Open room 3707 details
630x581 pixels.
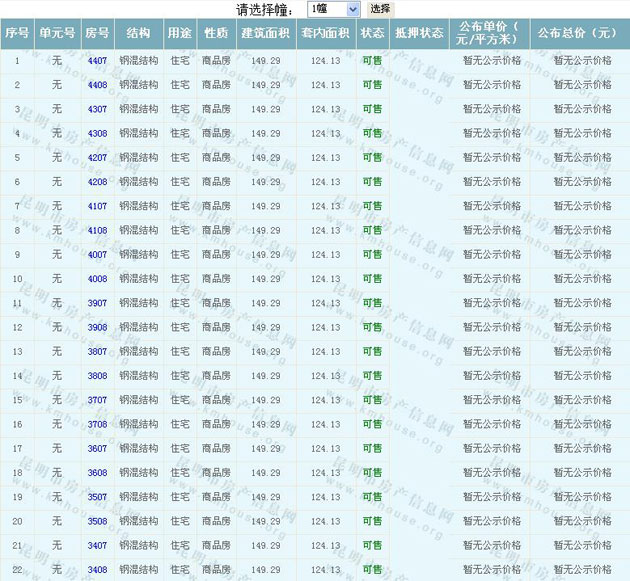pos(97,400)
